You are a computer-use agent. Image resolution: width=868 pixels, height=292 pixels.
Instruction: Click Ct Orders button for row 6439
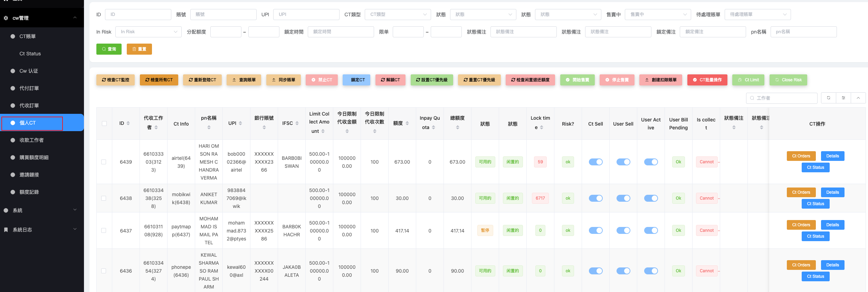(801, 156)
